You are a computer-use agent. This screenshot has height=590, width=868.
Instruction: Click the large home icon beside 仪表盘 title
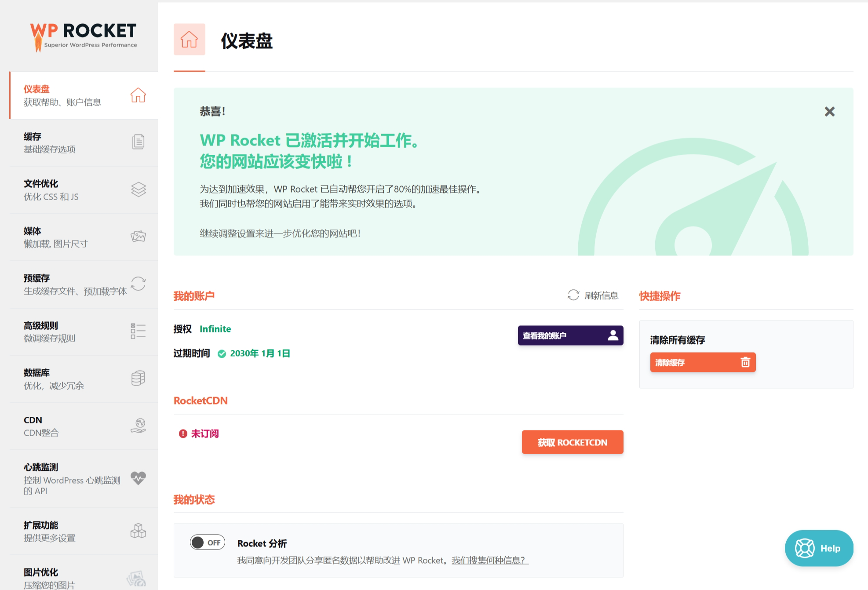click(190, 39)
